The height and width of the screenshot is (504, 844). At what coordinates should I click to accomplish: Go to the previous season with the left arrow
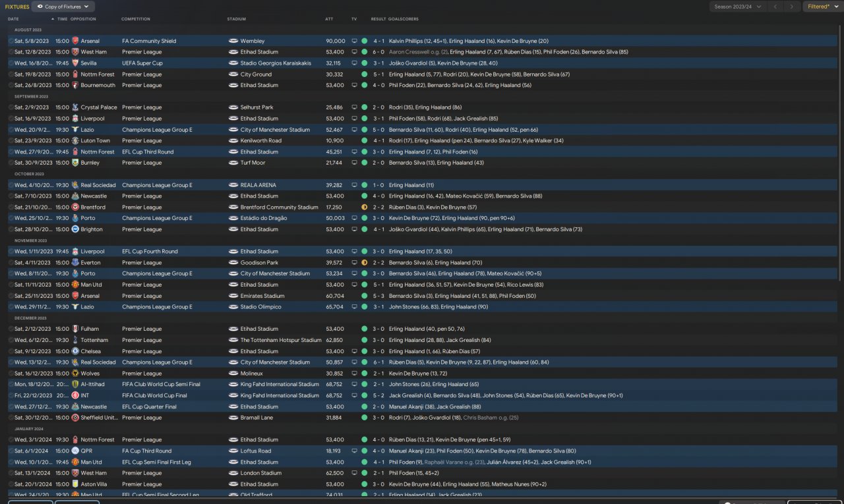pyautogui.click(x=775, y=7)
